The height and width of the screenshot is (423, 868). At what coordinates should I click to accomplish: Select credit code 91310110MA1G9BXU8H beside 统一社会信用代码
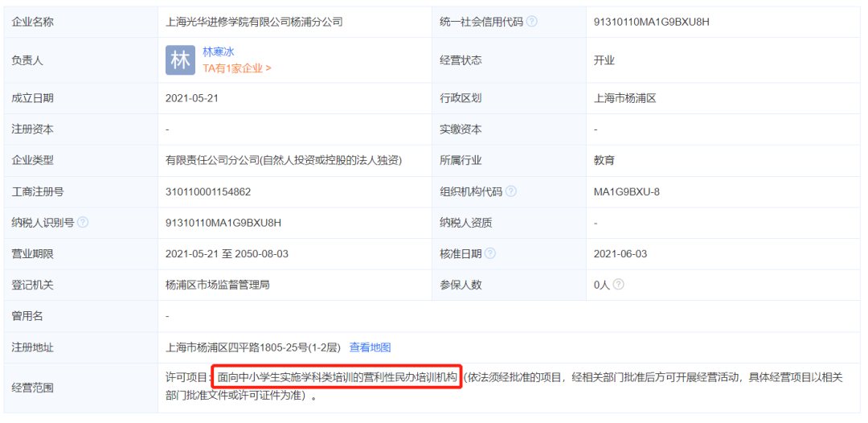tap(652, 23)
